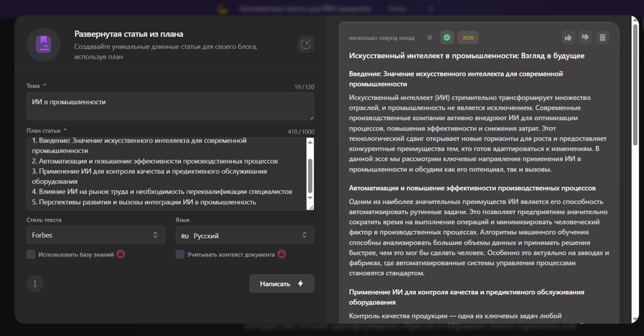Image resolution: width=644 pixels, height=336 pixels.
Task: Click the 'Тема' topic input field
Action: [x=170, y=107]
